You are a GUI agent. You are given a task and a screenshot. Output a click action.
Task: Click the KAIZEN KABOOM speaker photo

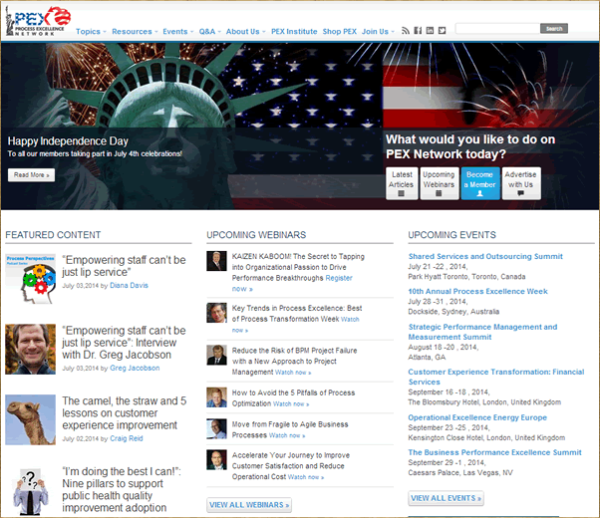click(217, 261)
